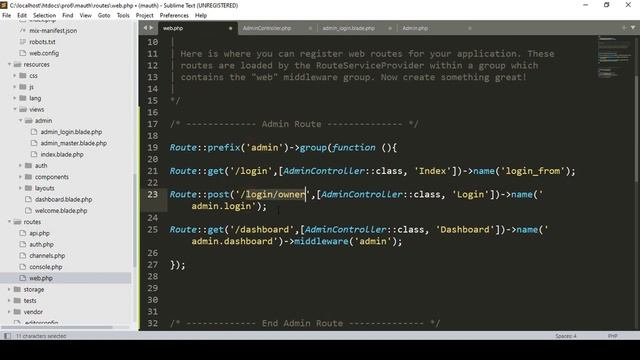This screenshot has width=640, height=360.
Task: Expand the css folder arrow
Action: pos(15,76)
